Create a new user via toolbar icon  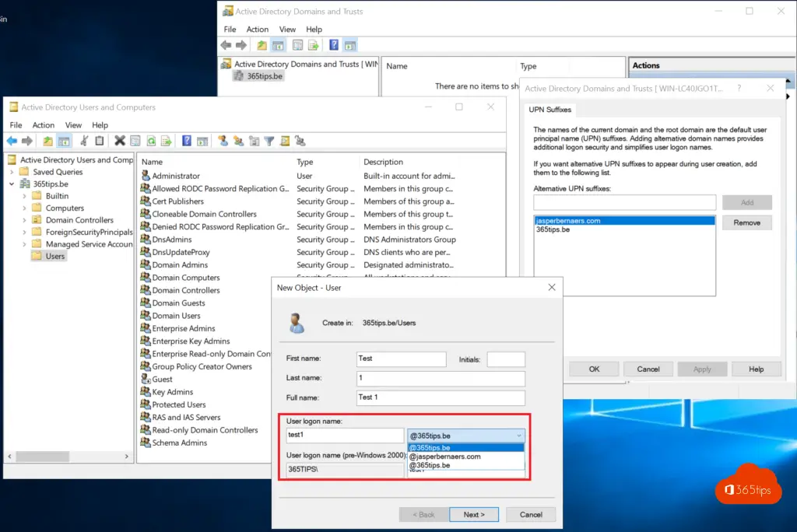click(223, 141)
